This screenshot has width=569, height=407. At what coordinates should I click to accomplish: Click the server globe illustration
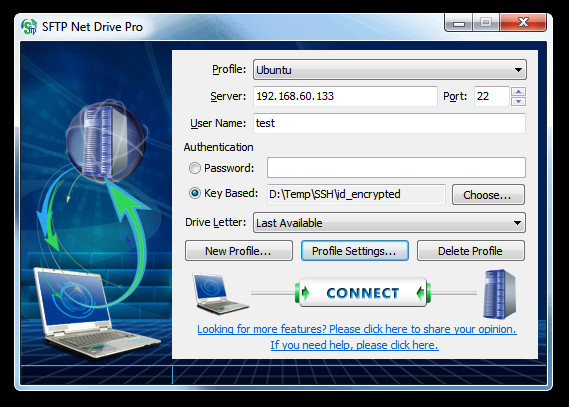tap(106, 141)
